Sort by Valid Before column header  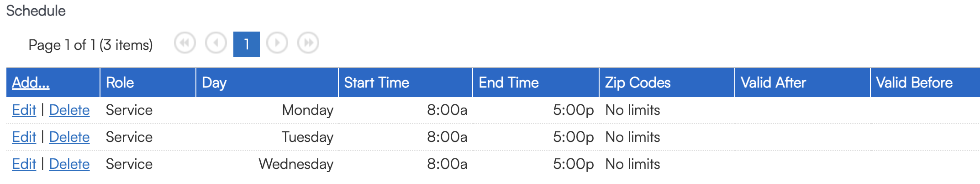914,83
